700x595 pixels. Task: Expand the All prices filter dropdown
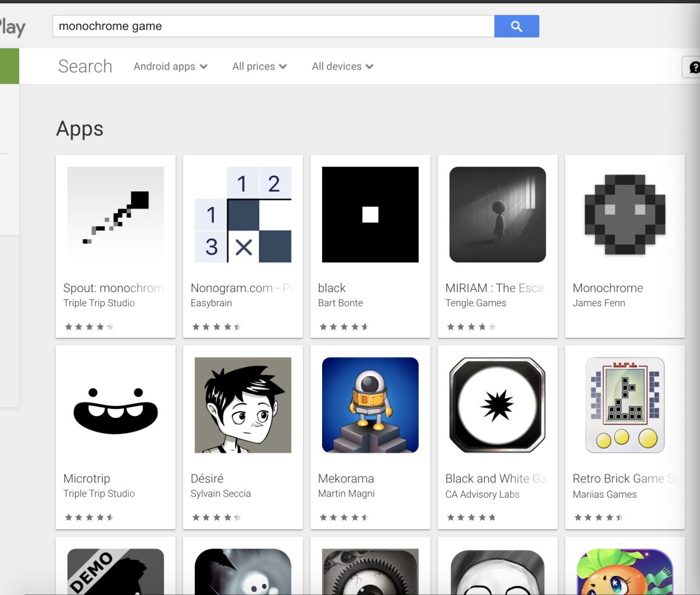[259, 67]
